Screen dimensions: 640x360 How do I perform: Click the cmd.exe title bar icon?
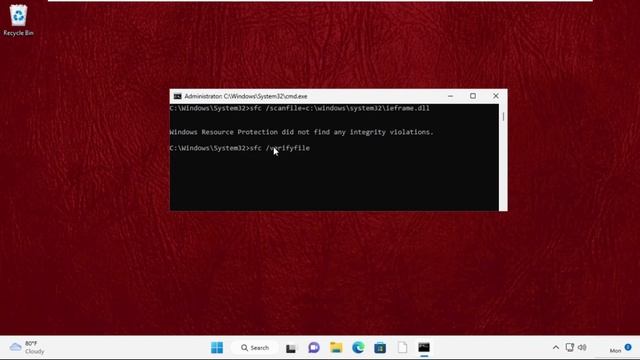pos(178,96)
